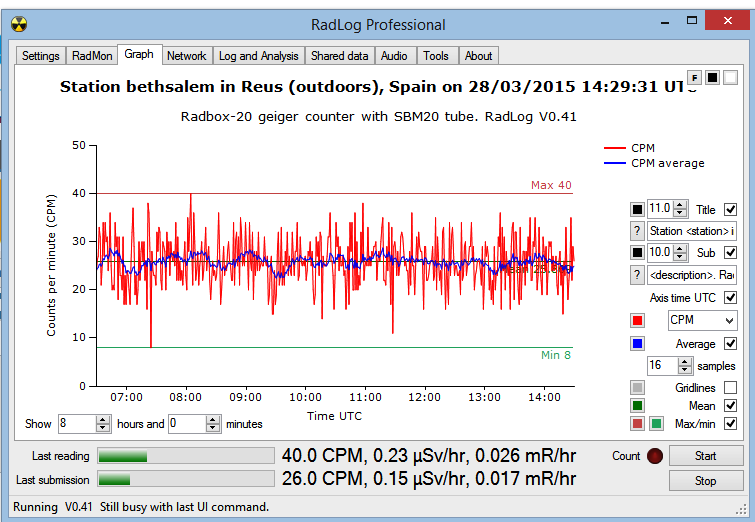The width and height of the screenshot is (755, 522).
Task: Click the status text 'Still busy with last UI command.'
Action: 184,507
